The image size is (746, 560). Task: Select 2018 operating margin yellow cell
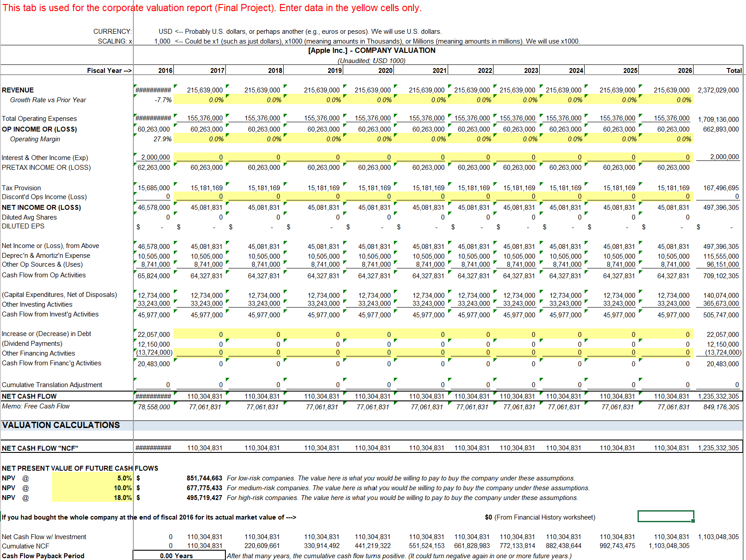[x=254, y=139]
